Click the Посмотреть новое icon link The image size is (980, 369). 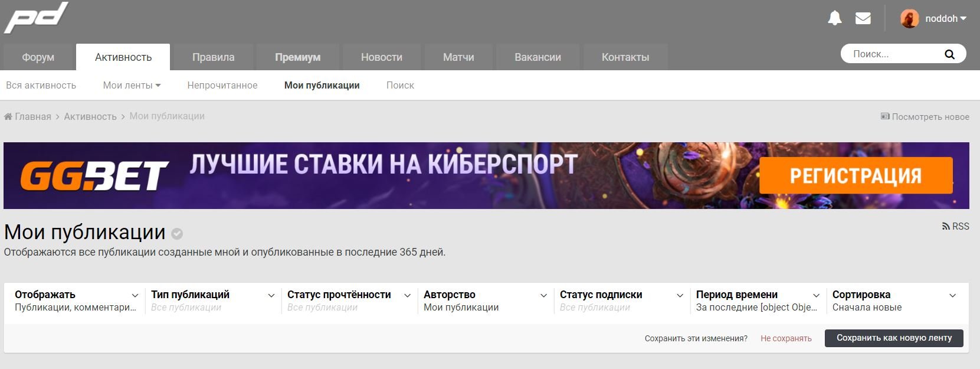coord(885,117)
